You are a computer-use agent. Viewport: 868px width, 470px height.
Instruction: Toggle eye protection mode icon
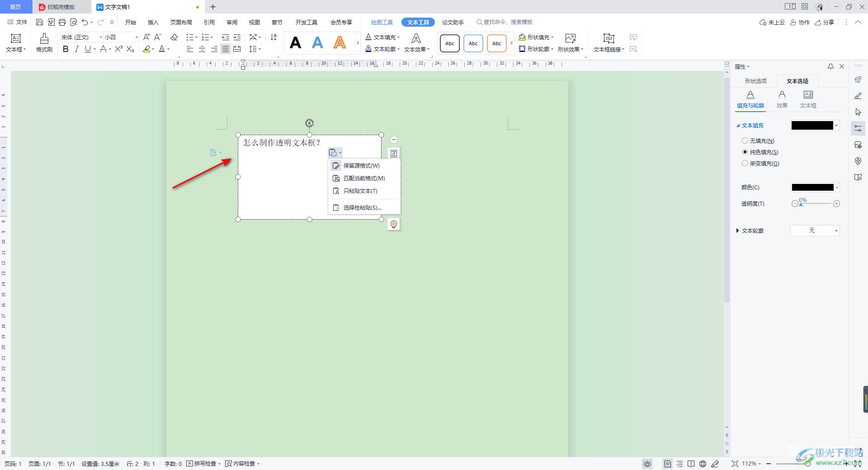[648, 463]
